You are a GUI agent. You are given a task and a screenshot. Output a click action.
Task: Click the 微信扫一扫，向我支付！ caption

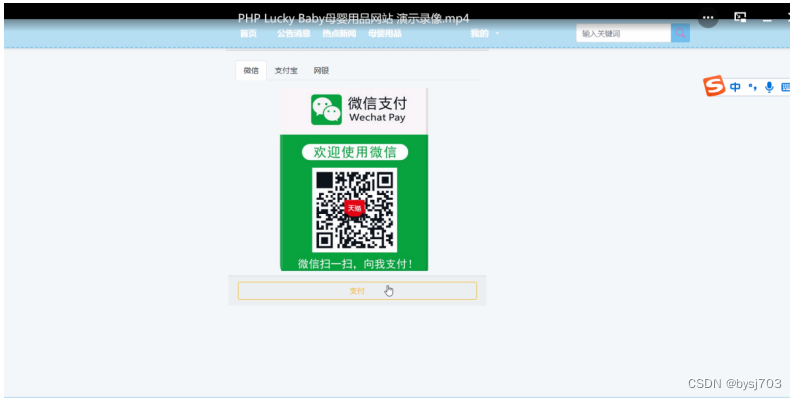pos(355,264)
